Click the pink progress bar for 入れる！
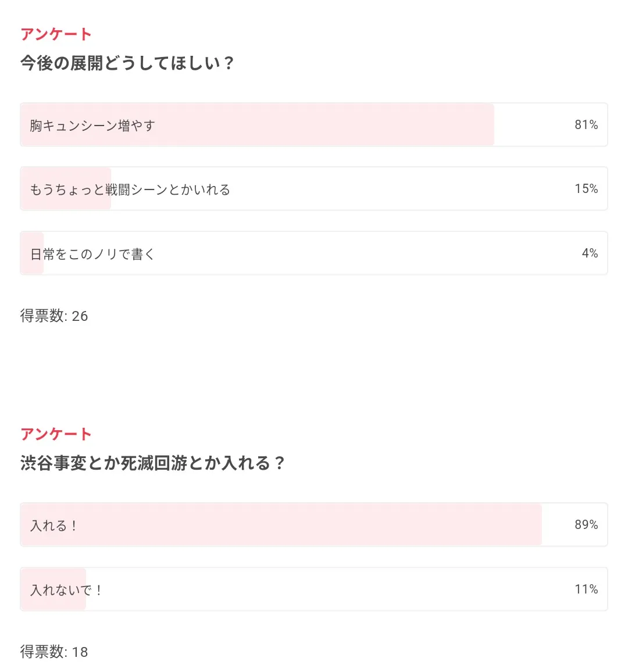 click(x=281, y=524)
